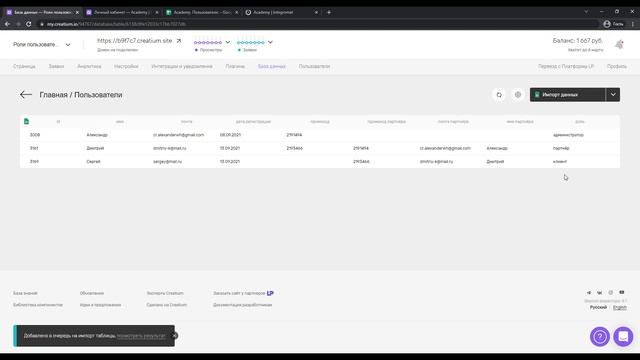Open Обновления footer link
The height and width of the screenshot is (360, 640).
point(92,293)
